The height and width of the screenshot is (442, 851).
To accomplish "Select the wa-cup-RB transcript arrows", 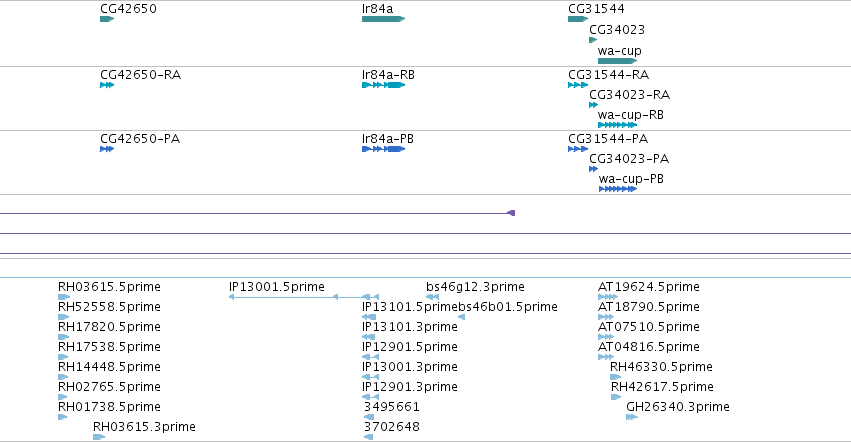I will pyautogui.click(x=617, y=125).
